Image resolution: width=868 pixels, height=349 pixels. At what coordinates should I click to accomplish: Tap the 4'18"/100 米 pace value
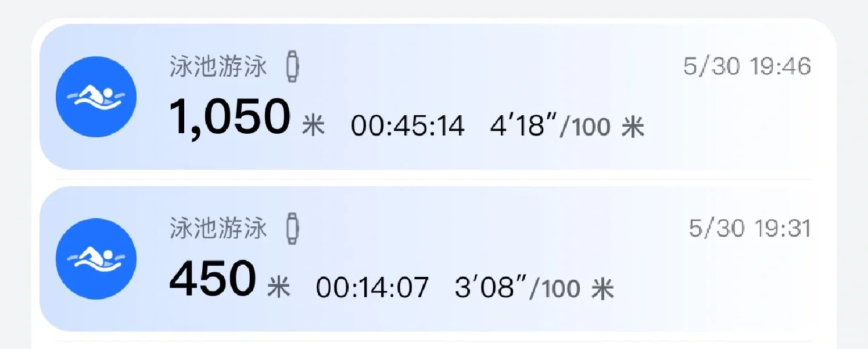click(x=568, y=126)
